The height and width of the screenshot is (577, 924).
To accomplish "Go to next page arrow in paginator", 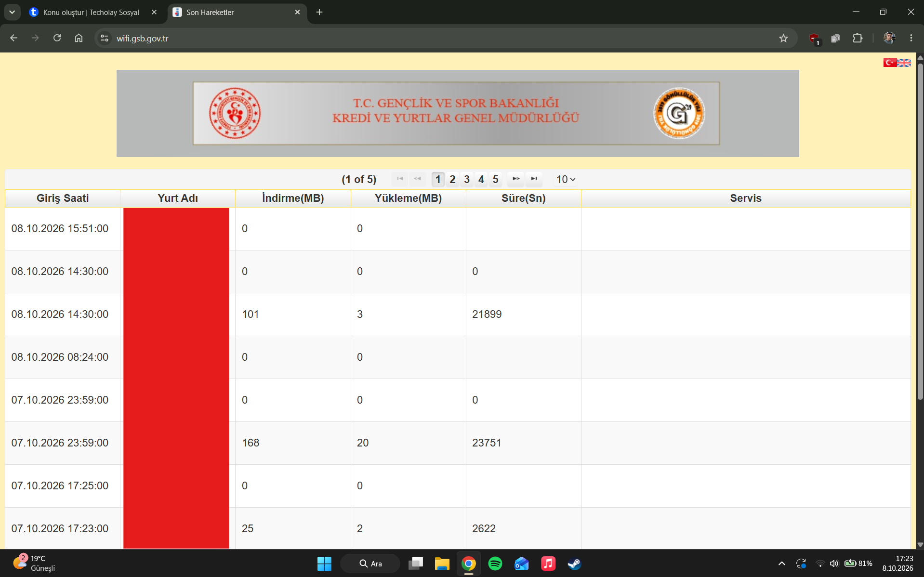I will pyautogui.click(x=515, y=179).
